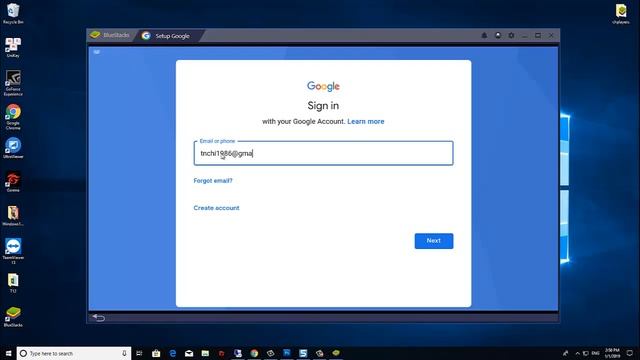Open BlueStacks notifications bell icon
This screenshot has width=640, height=360.
point(484,36)
